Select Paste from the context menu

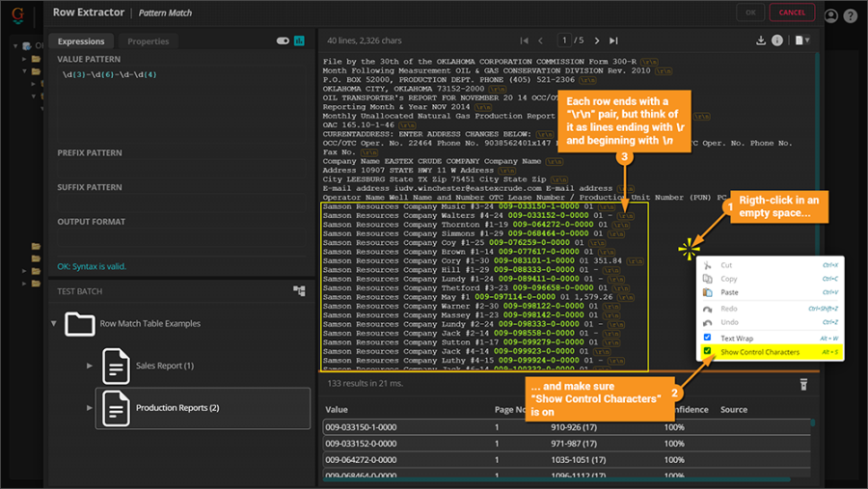pyautogui.click(x=729, y=292)
